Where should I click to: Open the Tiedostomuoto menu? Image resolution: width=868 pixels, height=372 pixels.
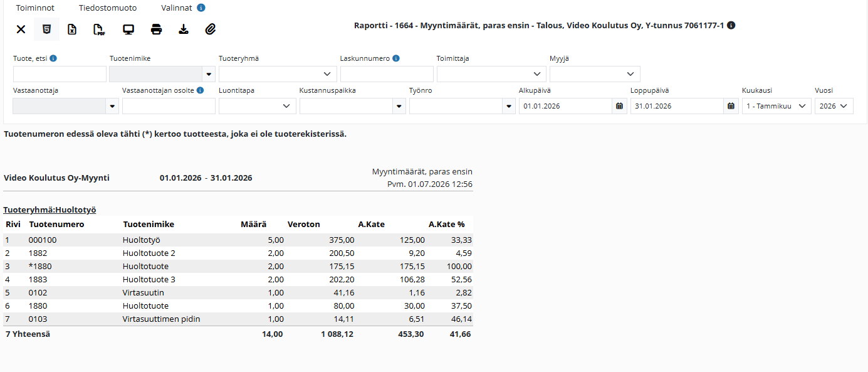tap(108, 8)
